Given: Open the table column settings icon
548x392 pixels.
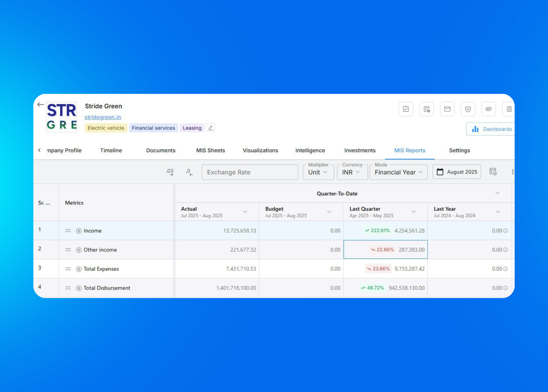Looking at the screenshot, I should click(x=493, y=172).
